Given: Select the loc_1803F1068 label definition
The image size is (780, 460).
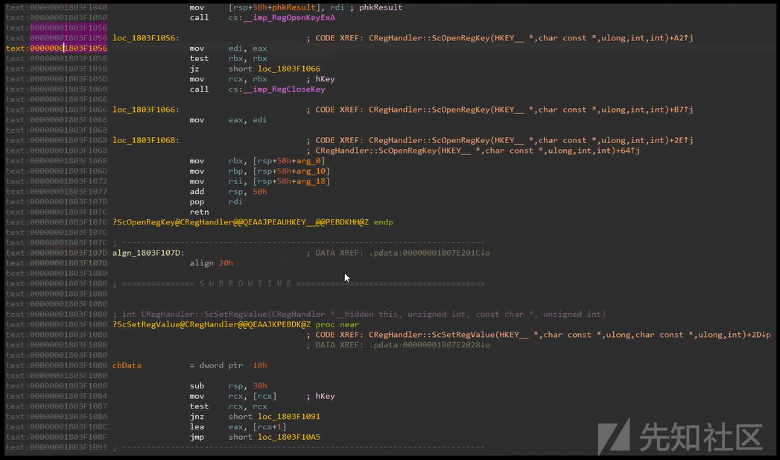Looking at the screenshot, I should [x=146, y=140].
